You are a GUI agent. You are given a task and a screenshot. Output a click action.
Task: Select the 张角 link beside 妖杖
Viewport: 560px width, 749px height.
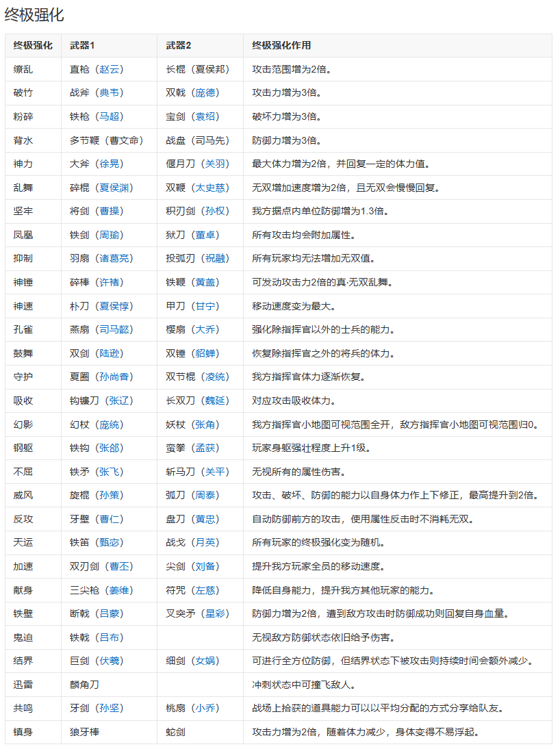(205, 424)
